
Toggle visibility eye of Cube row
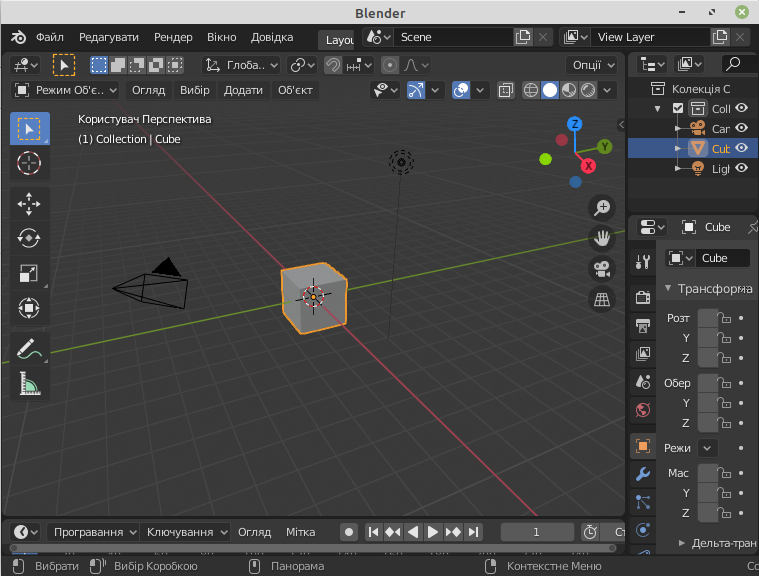pyautogui.click(x=742, y=148)
